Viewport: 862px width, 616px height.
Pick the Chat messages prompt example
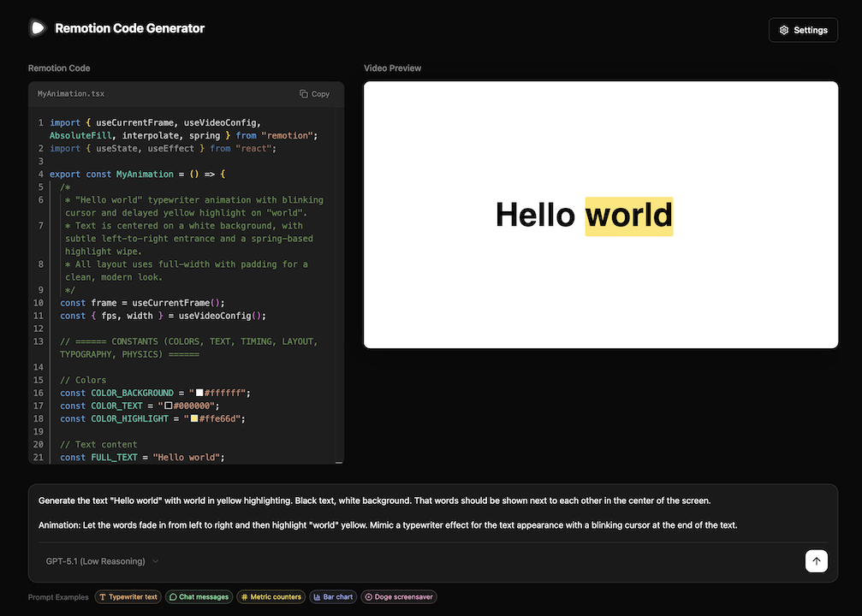199,597
